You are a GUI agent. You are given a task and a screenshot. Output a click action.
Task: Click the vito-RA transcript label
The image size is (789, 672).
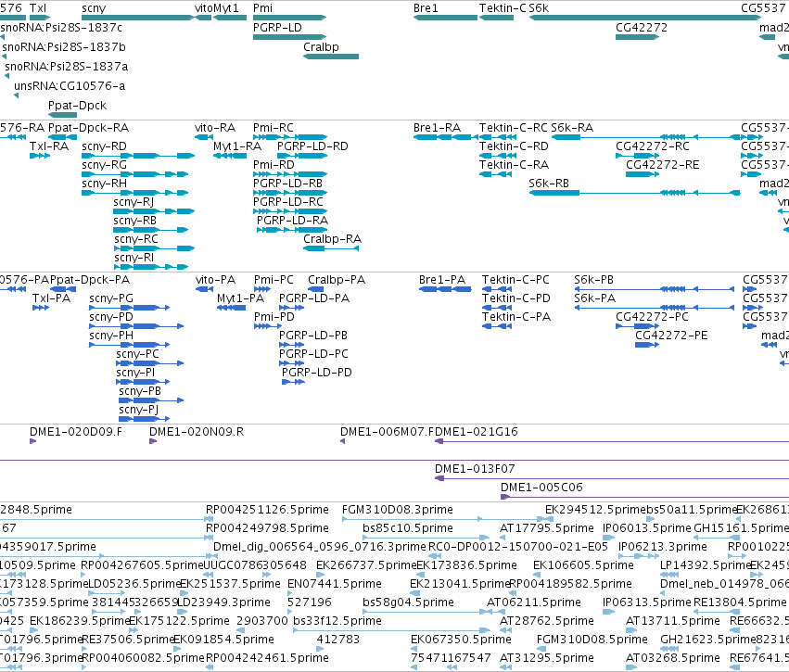click(215, 128)
